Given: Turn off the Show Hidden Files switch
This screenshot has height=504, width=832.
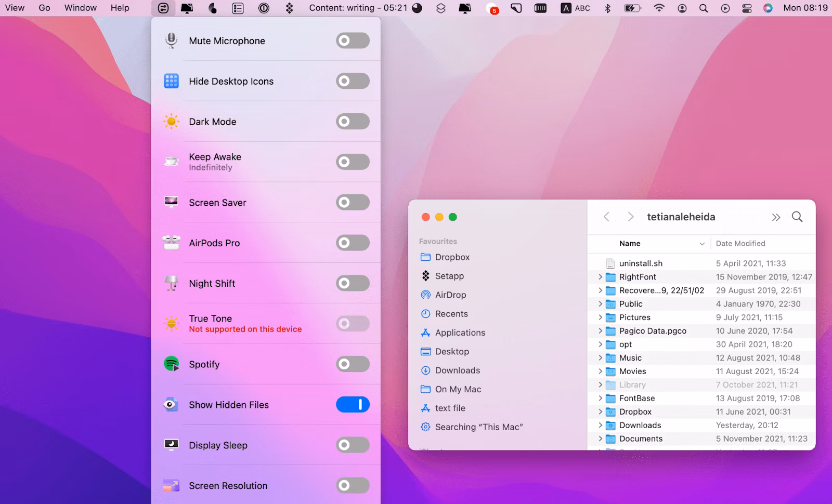Looking at the screenshot, I should click(x=353, y=405).
